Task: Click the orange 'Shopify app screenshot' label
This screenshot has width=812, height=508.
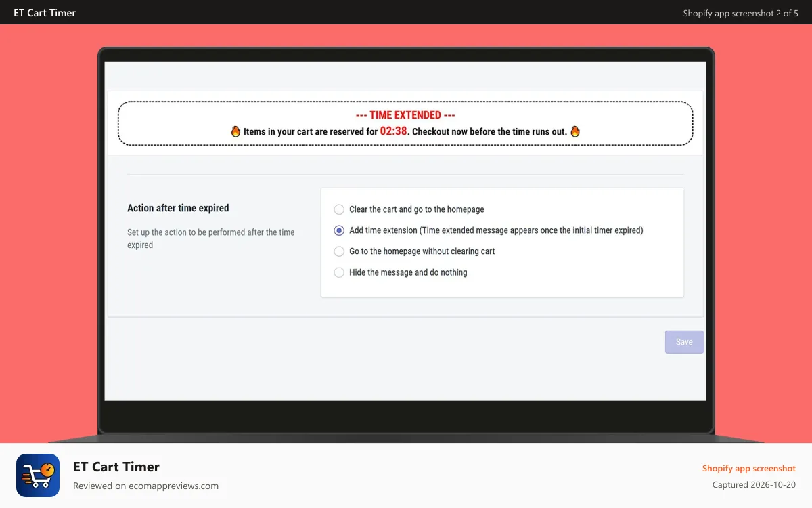Action: [x=749, y=468]
